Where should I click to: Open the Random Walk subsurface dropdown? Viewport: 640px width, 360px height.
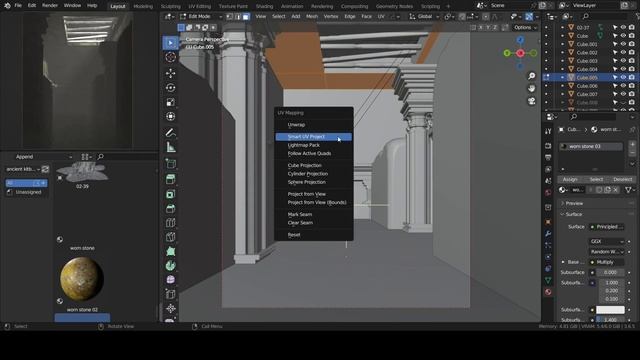click(607, 252)
